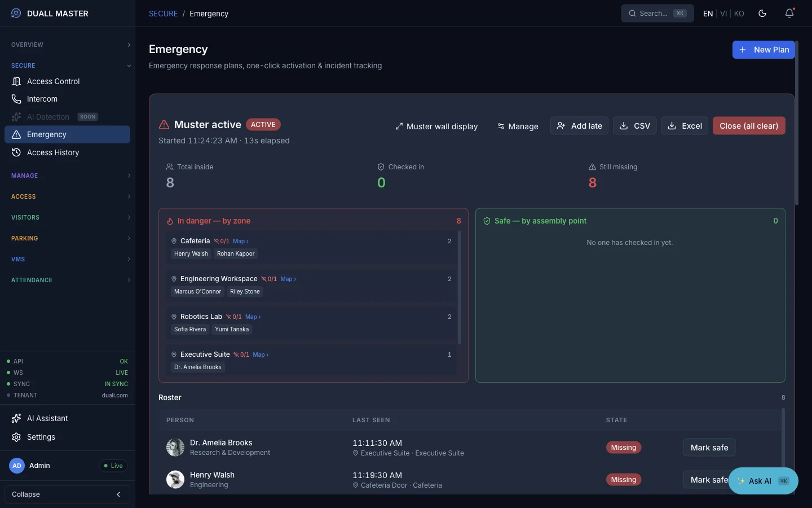Click Close (all clear) button
The height and width of the screenshot is (508, 812).
(749, 126)
